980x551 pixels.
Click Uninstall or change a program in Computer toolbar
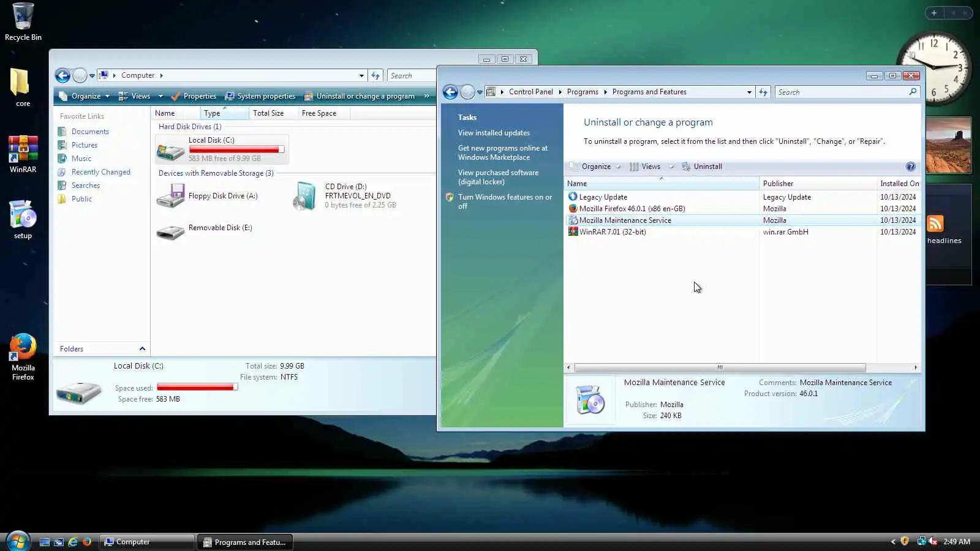[360, 96]
